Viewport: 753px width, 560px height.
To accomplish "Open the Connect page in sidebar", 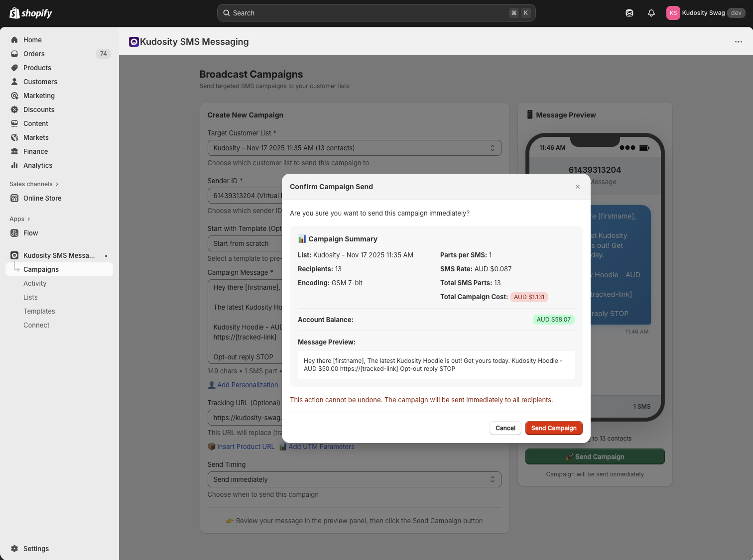I will coord(36,325).
